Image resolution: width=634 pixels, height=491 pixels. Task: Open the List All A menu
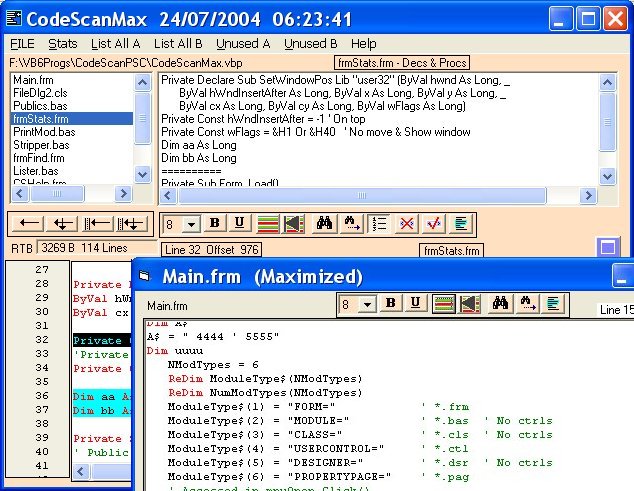coord(115,44)
